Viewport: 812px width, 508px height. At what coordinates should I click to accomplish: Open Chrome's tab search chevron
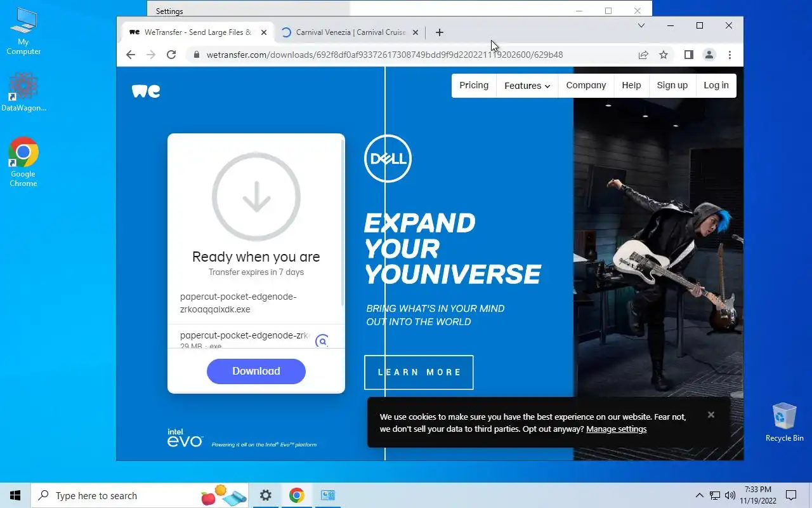tap(641, 25)
